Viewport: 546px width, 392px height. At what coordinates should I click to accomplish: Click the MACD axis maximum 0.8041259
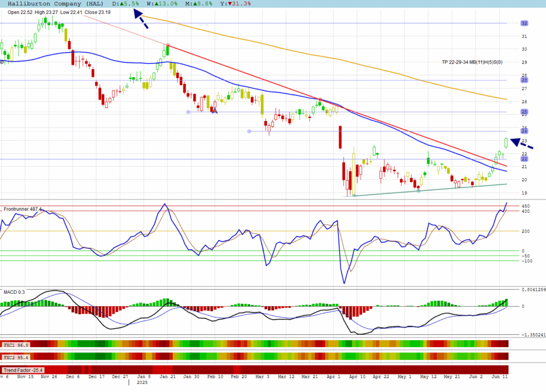533,290
